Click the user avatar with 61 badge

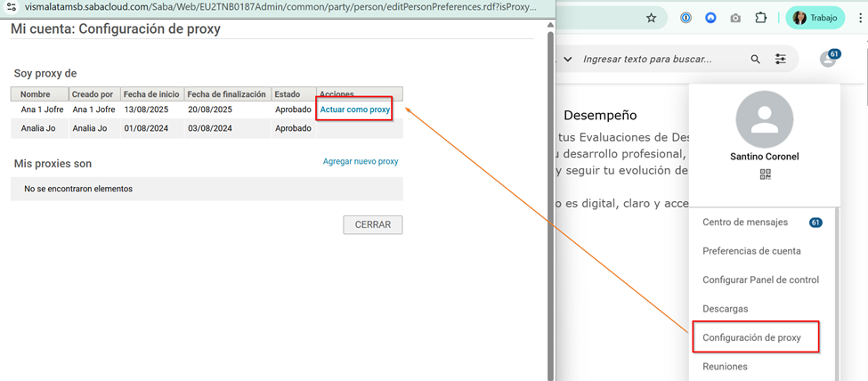pyautogui.click(x=829, y=58)
